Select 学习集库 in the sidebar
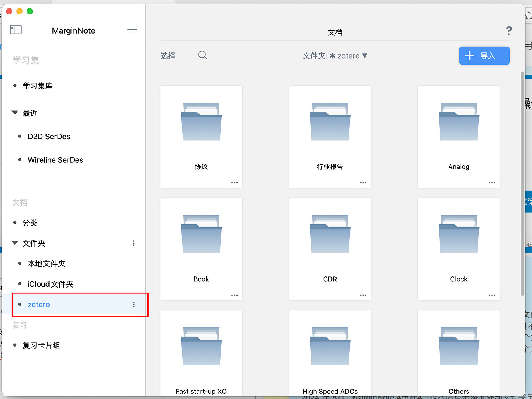Viewport: 532px width, 399px height. [38, 86]
